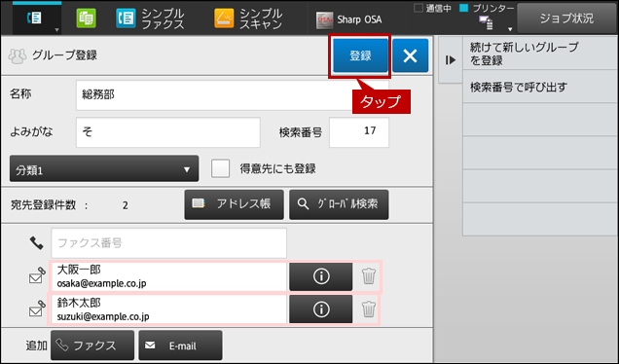Open ジョブ状況 job status
Viewport: 619px width, 364px height.
[x=566, y=18]
